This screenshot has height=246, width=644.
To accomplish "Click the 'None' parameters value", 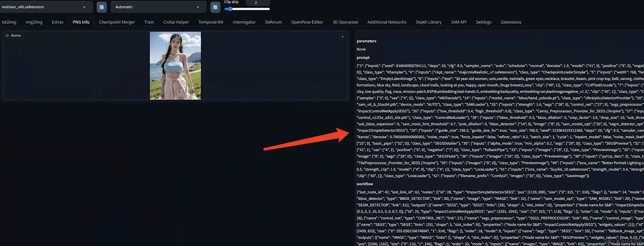I will [361, 49].
